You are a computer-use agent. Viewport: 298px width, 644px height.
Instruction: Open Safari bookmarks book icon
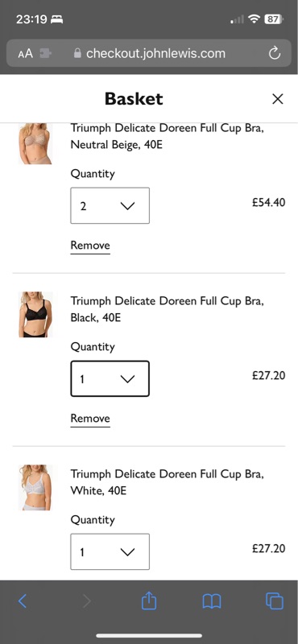212,601
